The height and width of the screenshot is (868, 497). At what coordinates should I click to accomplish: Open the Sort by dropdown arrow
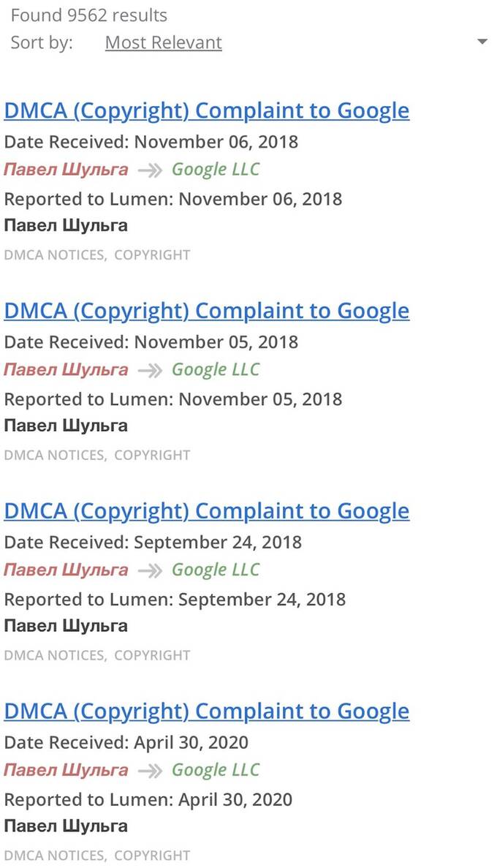click(482, 42)
